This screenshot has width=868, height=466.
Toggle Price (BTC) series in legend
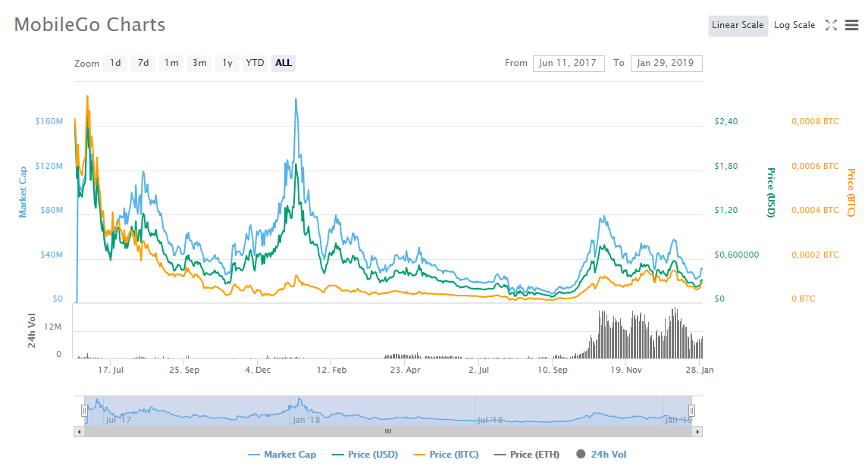pyautogui.click(x=447, y=455)
